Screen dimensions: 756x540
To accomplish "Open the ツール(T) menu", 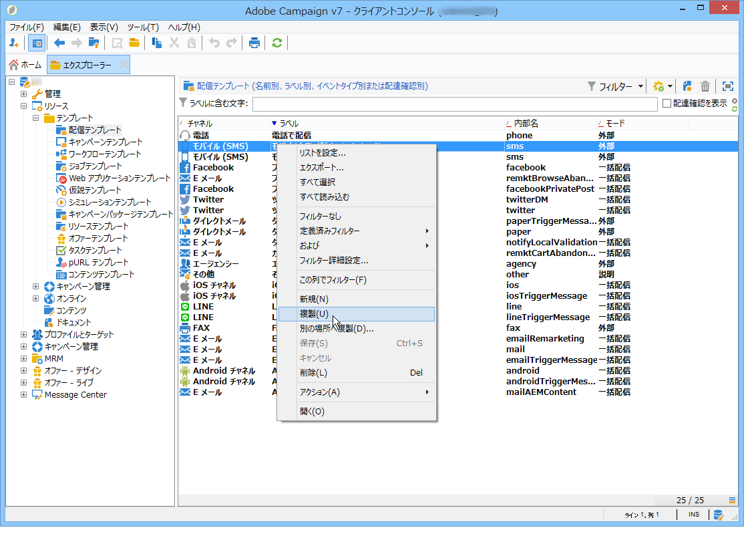I will pyautogui.click(x=142, y=27).
